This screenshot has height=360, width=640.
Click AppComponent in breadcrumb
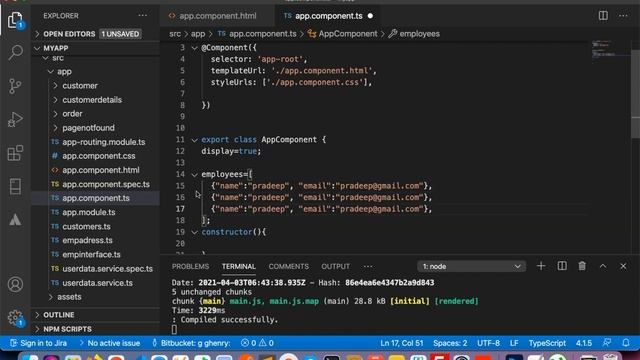(343, 34)
